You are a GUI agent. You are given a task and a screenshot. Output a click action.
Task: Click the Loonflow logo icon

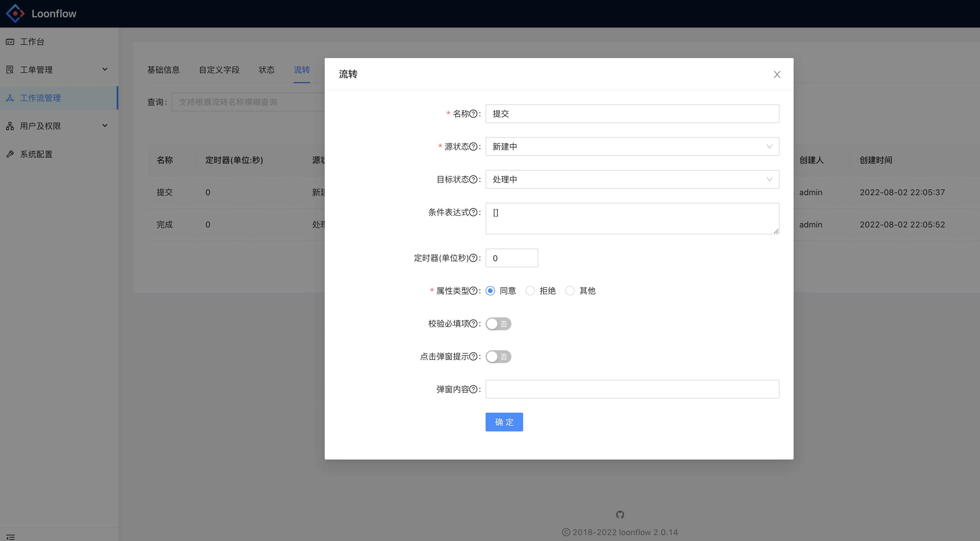pyautogui.click(x=15, y=14)
